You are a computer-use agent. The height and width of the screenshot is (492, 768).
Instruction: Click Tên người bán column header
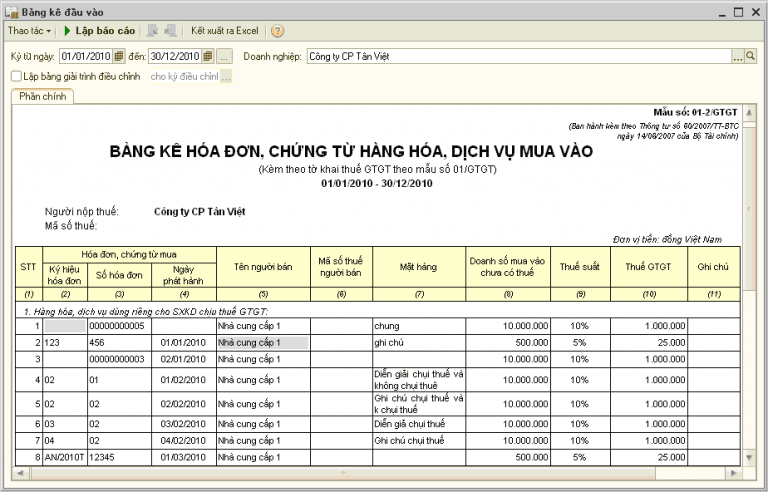pos(263,267)
